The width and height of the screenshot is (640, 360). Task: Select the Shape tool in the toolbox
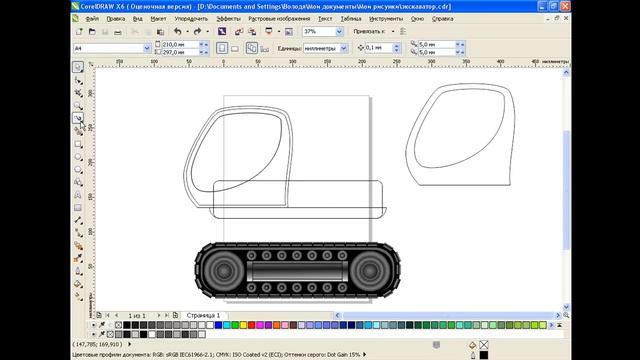pyautogui.click(x=78, y=81)
